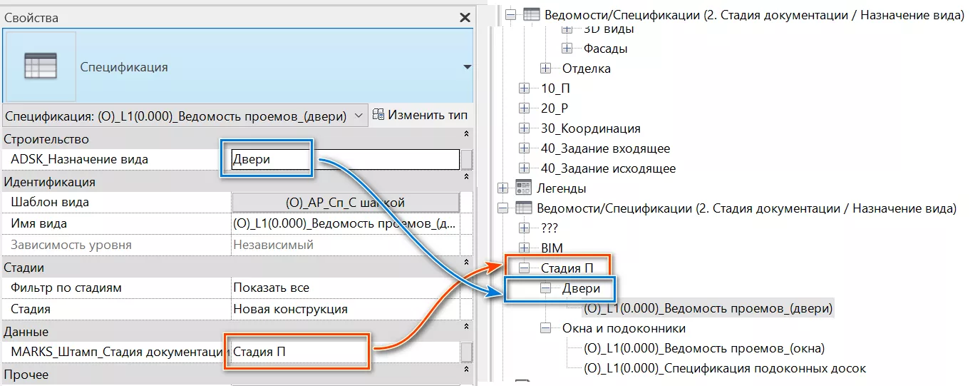Click the top Ведомости/Спецификации schedule icon
Image resolution: width=980 pixels, height=386 pixels.
click(532, 14)
